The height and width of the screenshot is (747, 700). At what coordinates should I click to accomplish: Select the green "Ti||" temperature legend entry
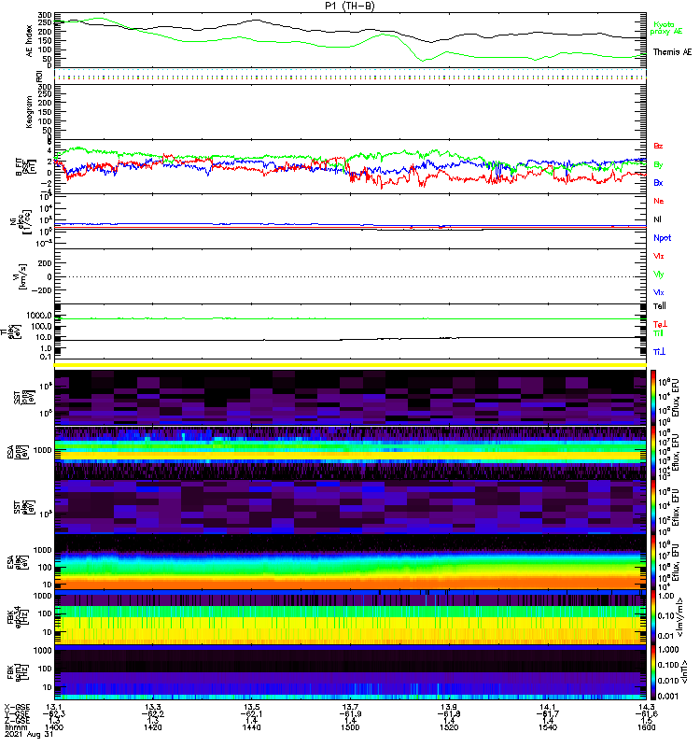point(658,333)
